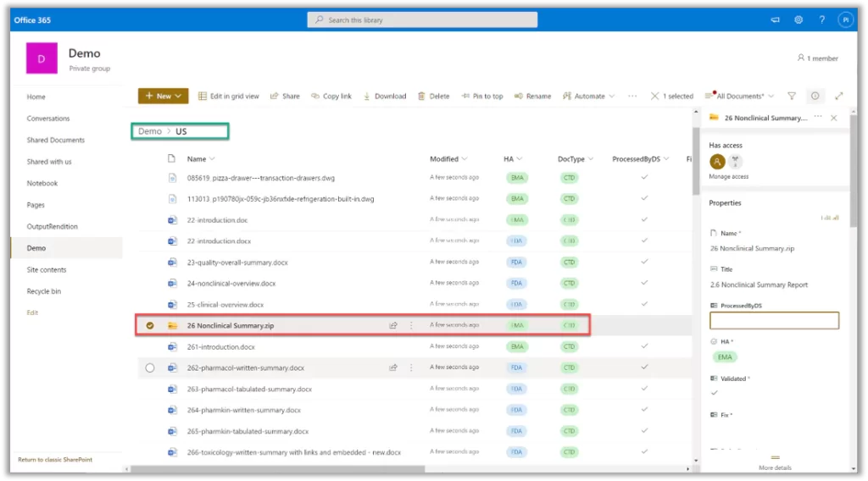Close the details pane with X
The height and width of the screenshot is (481, 868).
pos(834,118)
